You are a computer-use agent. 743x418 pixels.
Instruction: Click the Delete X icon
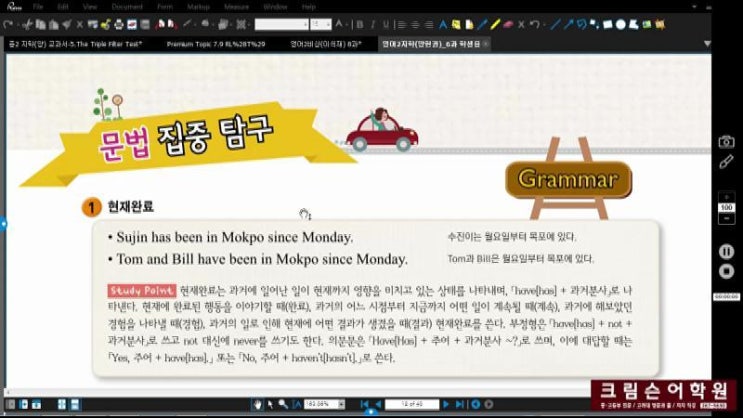(x=80, y=24)
